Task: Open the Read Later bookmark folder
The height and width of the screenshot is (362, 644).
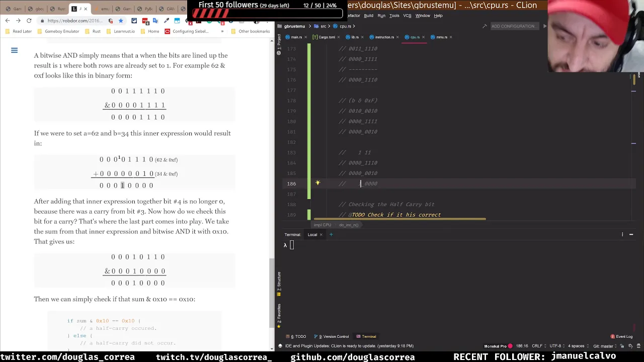Action: (19, 31)
